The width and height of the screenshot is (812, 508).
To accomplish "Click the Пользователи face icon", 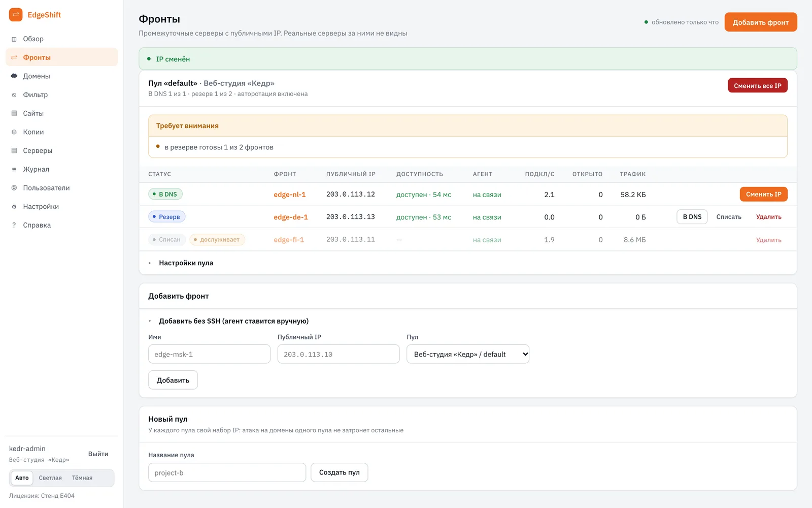I will tap(14, 188).
